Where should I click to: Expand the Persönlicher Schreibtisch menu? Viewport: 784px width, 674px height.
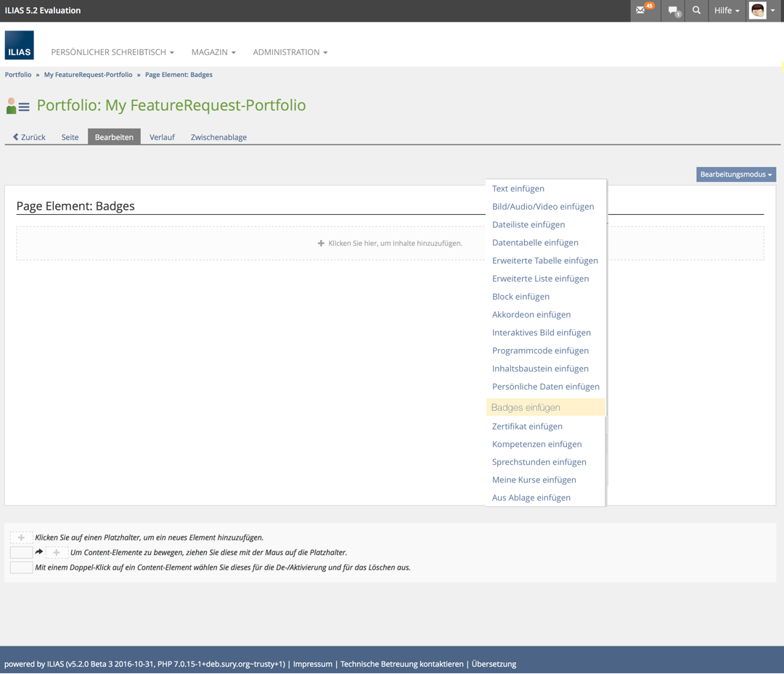(x=113, y=52)
